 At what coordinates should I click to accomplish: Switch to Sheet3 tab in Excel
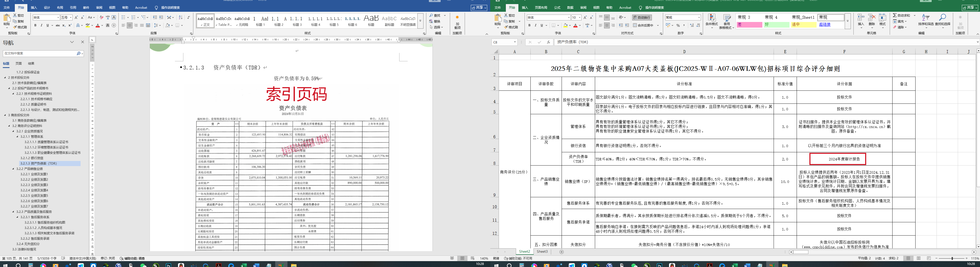tap(542, 252)
